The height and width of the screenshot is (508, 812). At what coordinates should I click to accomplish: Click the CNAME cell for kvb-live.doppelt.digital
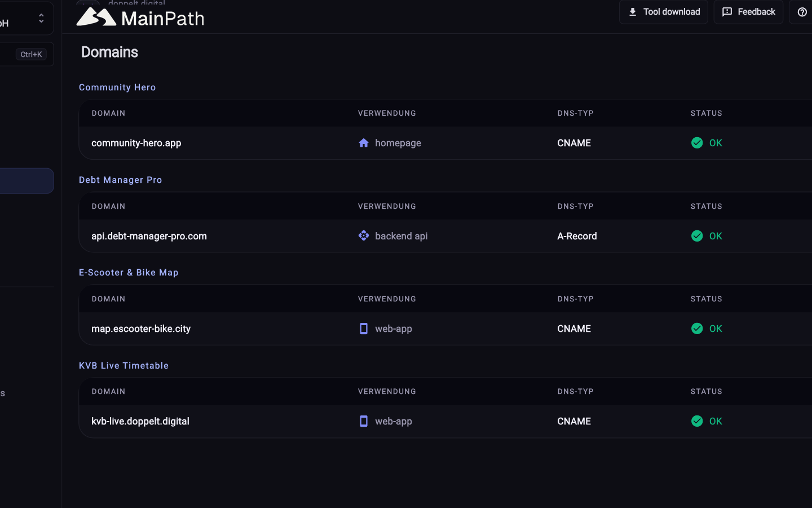[x=574, y=421]
